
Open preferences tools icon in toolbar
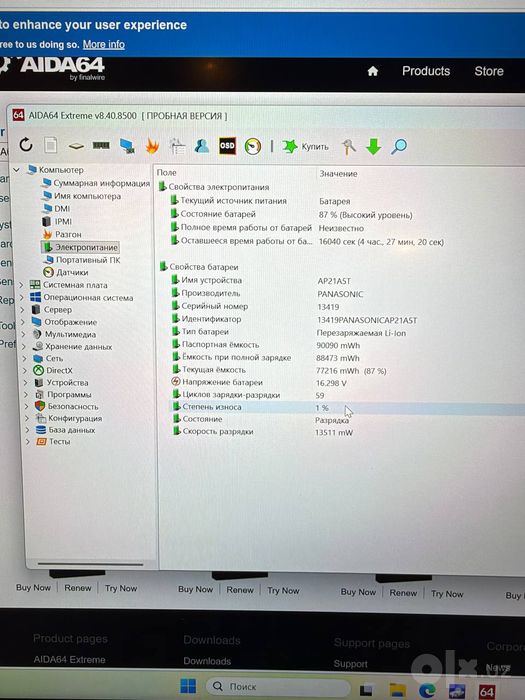(x=349, y=146)
